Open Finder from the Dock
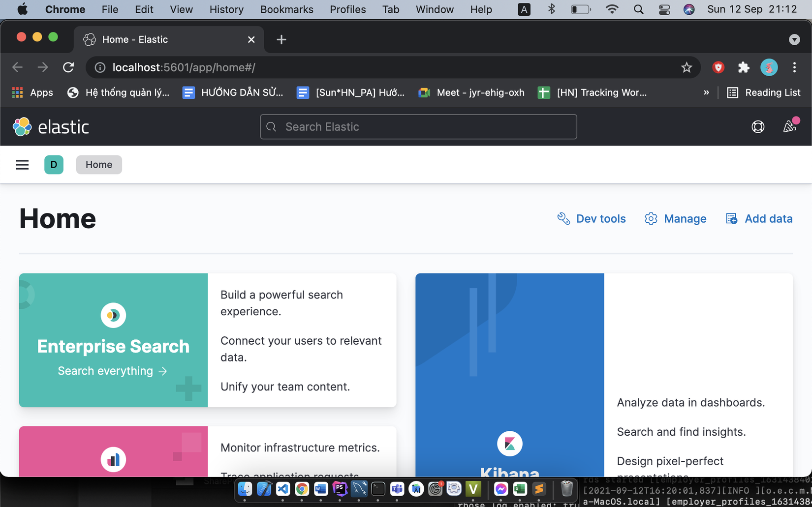 [245, 489]
